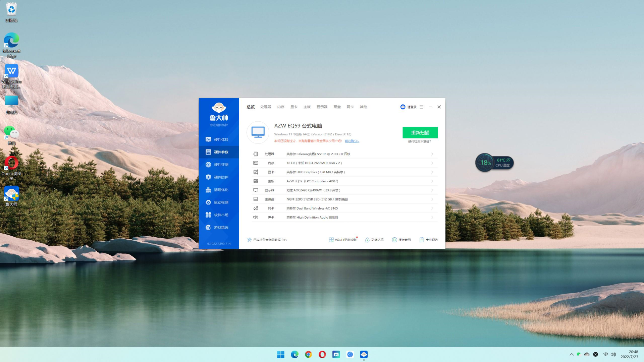The image size is (644, 362).
Task: Expand the 显示器 AOC2490 row arrow
Action: click(432, 190)
